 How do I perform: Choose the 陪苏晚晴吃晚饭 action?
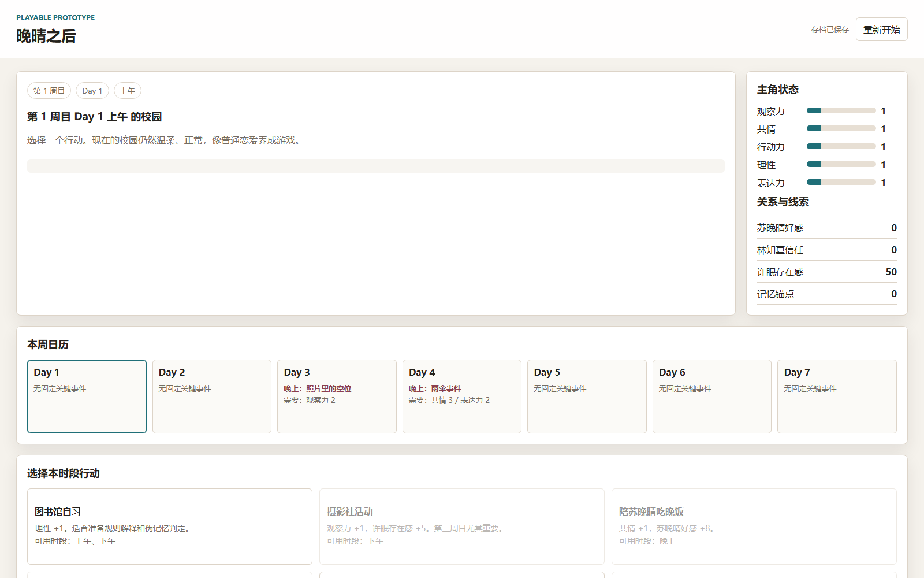754,527
